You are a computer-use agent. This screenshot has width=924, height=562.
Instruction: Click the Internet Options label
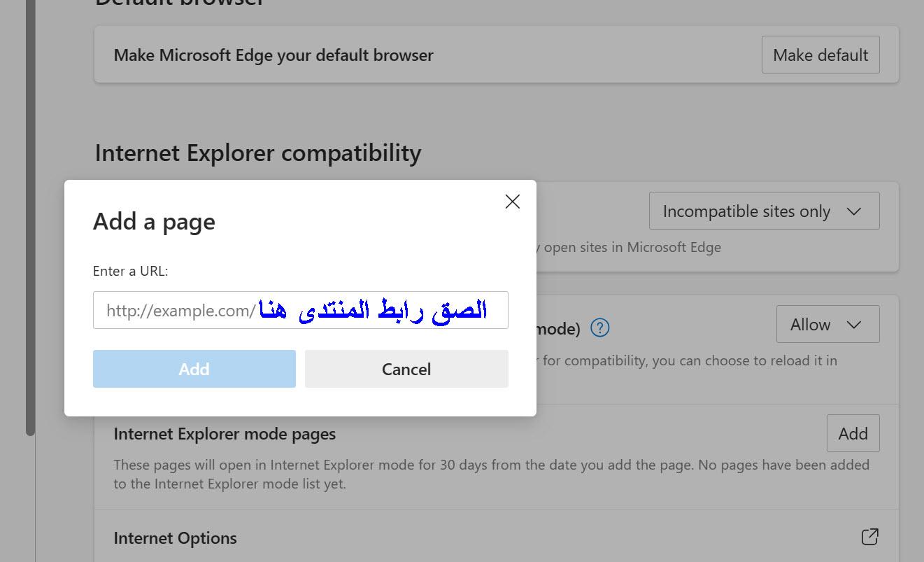click(x=175, y=538)
